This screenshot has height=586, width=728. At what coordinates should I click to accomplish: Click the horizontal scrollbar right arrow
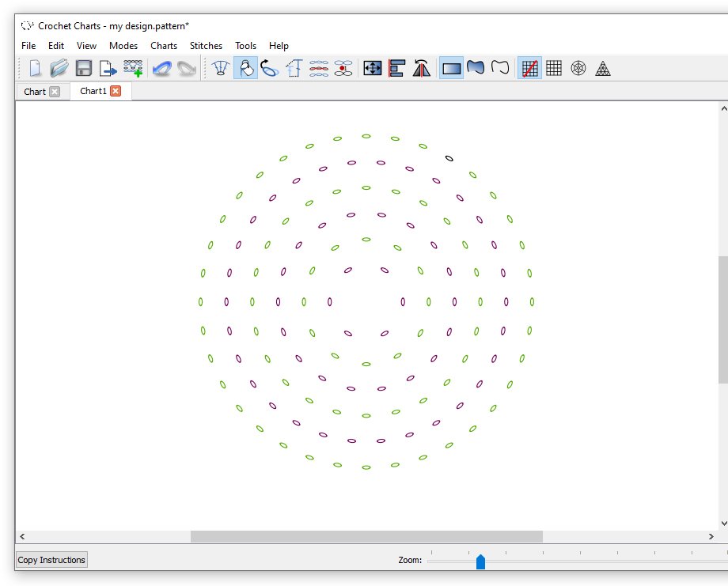pyautogui.click(x=711, y=536)
